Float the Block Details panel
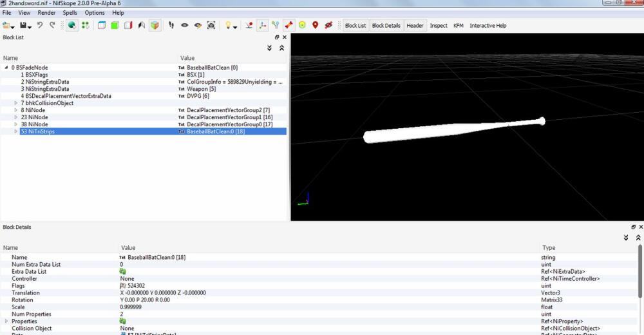Image resolution: width=644 pixels, height=335 pixels. [633, 227]
